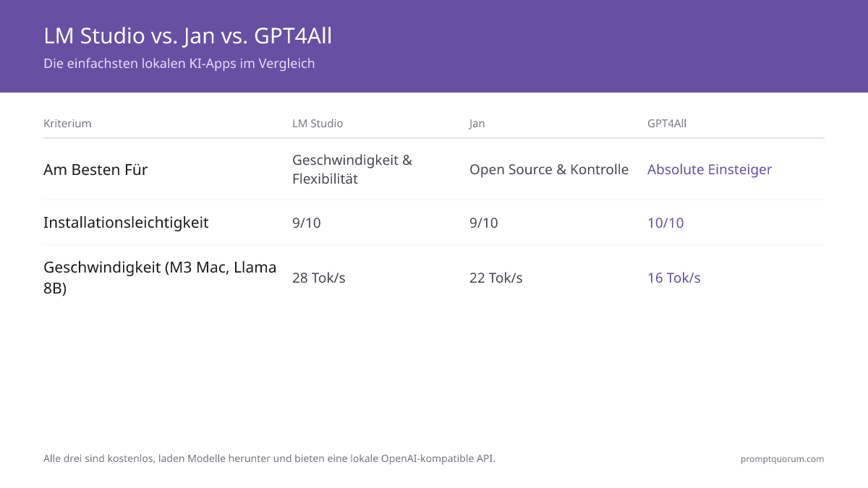Click the highlighted 10/10 score for GPT4All
The image size is (868, 488).
point(665,223)
